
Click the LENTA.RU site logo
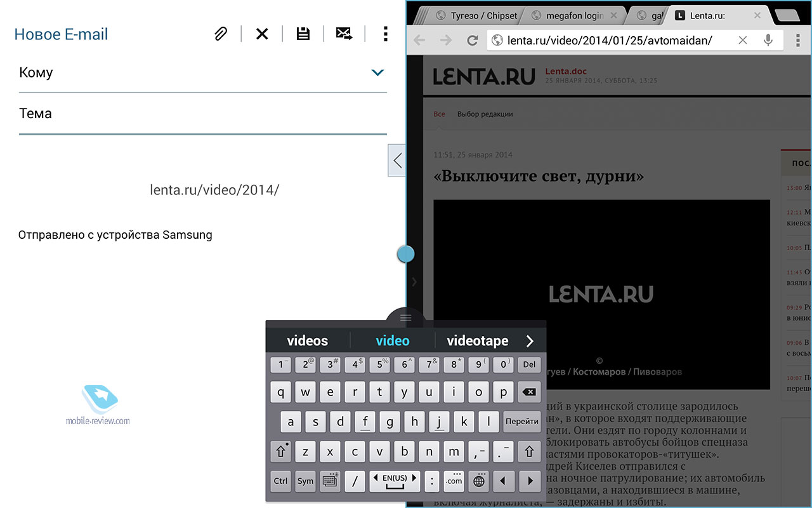coord(484,76)
